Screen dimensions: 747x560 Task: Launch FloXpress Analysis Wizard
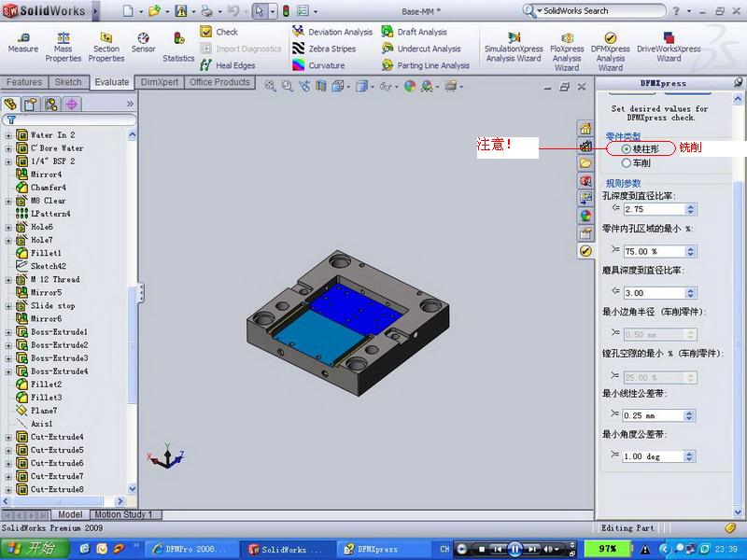[x=567, y=51]
